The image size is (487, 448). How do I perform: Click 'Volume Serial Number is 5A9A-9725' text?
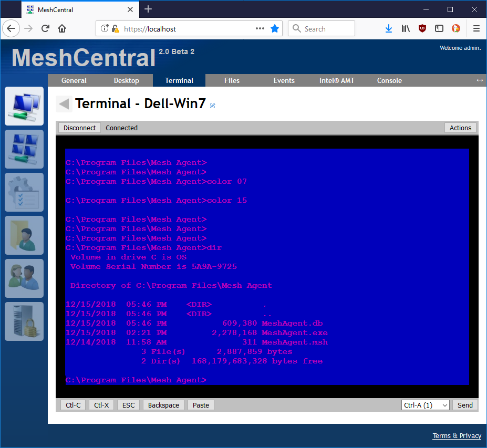click(x=153, y=266)
